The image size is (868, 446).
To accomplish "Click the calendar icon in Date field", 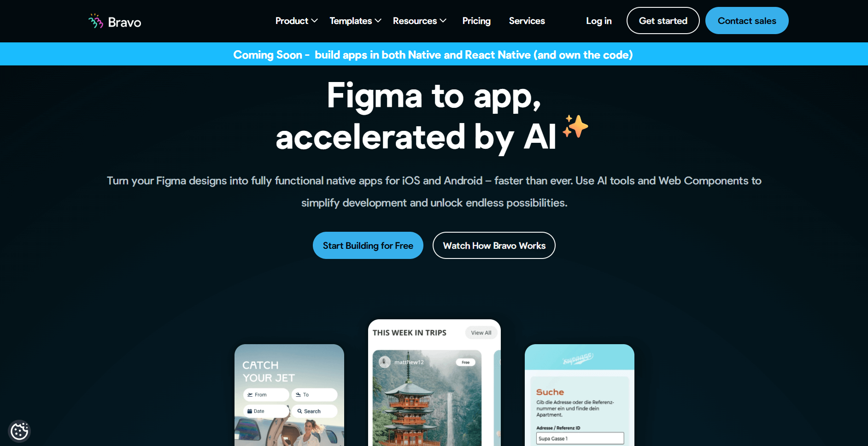I will point(250,411).
